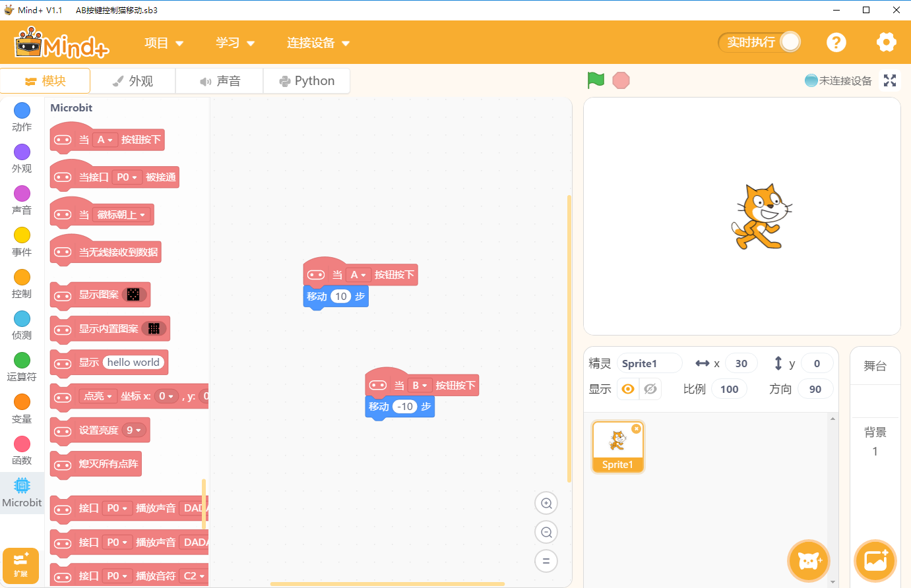Hide sprite with crossed-eye icon

click(x=650, y=389)
